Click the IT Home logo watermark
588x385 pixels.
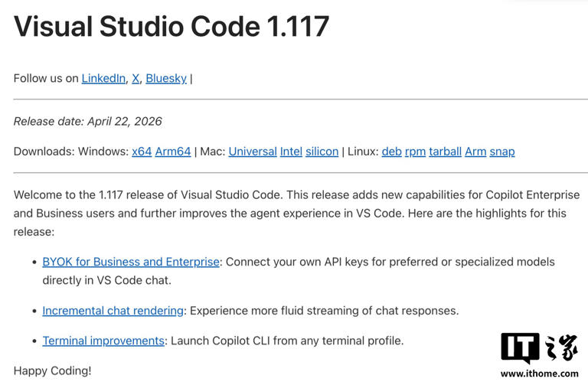pos(539,348)
